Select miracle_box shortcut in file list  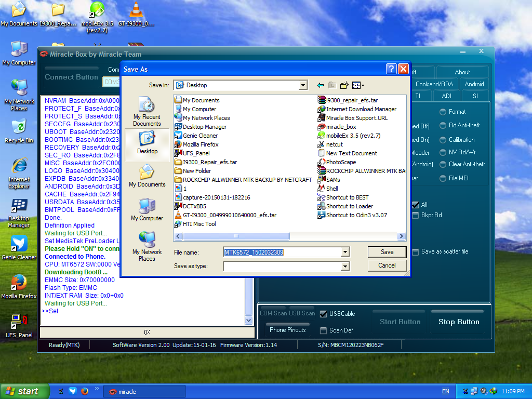click(x=337, y=127)
